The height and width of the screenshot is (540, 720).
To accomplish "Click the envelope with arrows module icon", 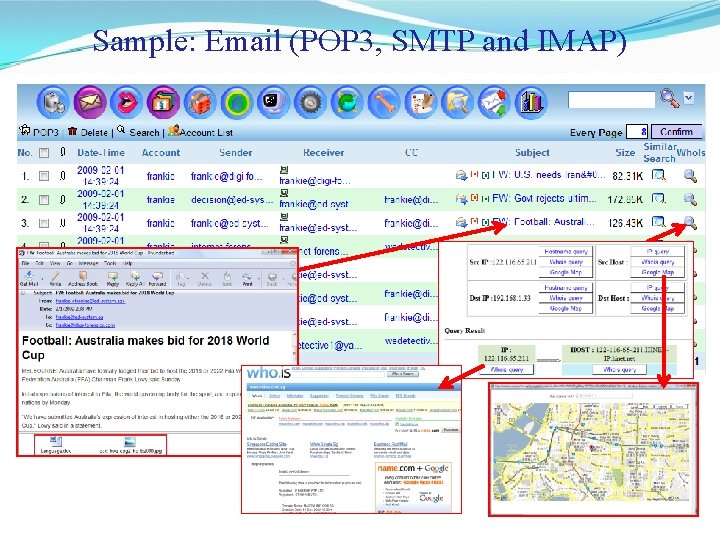I will (494, 101).
